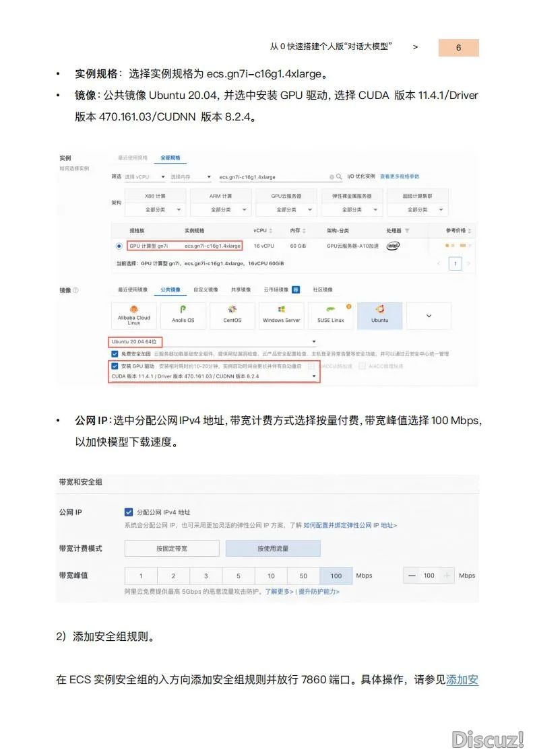Viewport: 535px width, 756px height.
Task: Open the CUDA version driver dropdown
Action: coord(214,376)
